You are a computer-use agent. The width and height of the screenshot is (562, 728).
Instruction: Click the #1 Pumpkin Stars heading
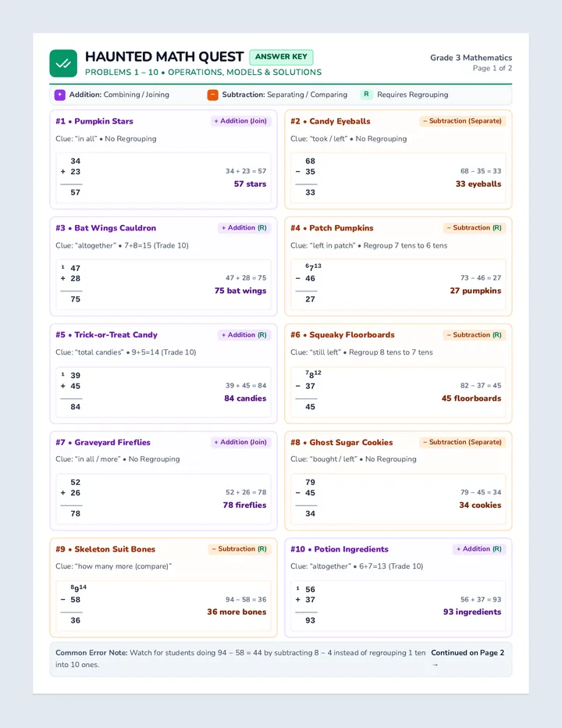[x=94, y=121]
